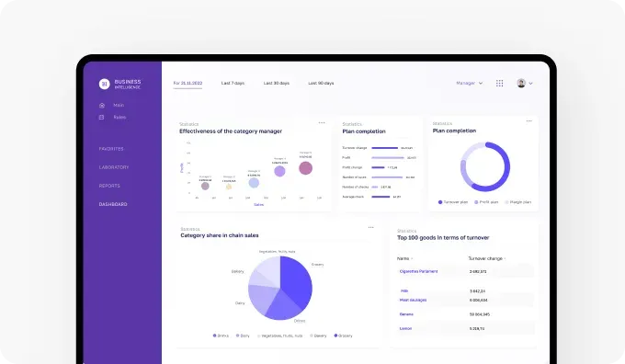Open the apps grid icon
This screenshot has height=364, width=625.
499,83
